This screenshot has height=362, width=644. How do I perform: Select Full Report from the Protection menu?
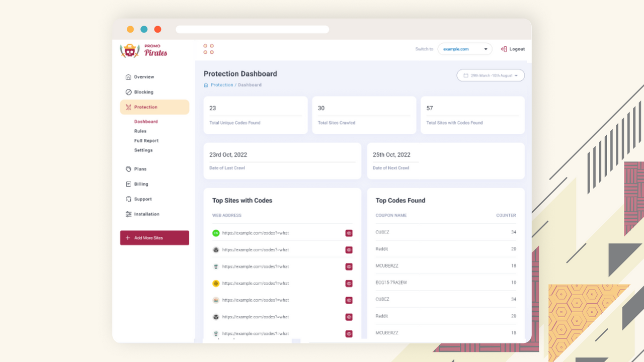pyautogui.click(x=146, y=140)
